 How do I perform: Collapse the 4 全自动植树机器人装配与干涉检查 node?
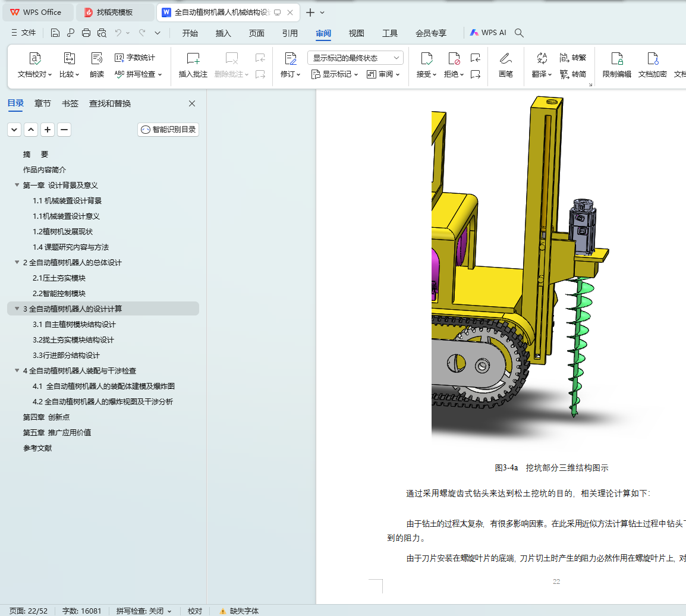click(17, 370)
